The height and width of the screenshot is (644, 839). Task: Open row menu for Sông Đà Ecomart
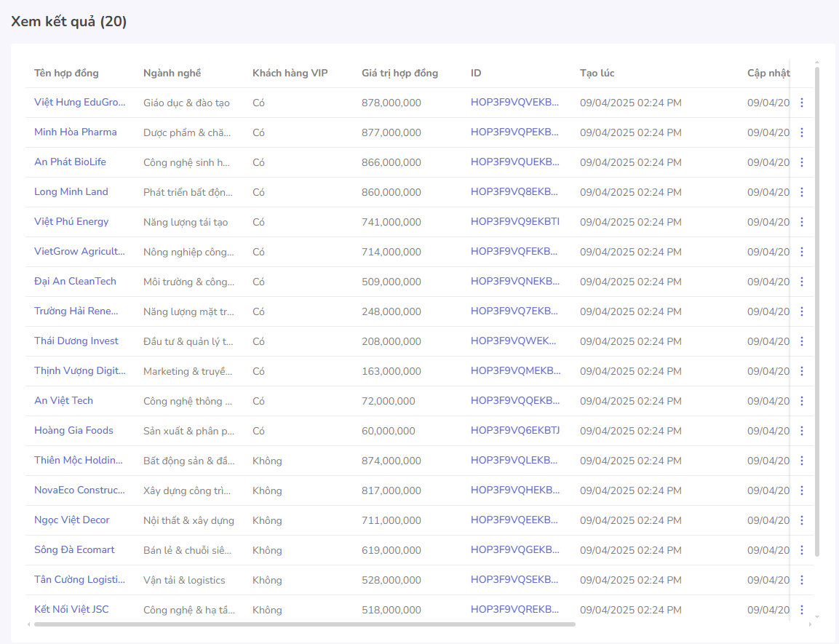pyautogui.click(x=802, y=550)
